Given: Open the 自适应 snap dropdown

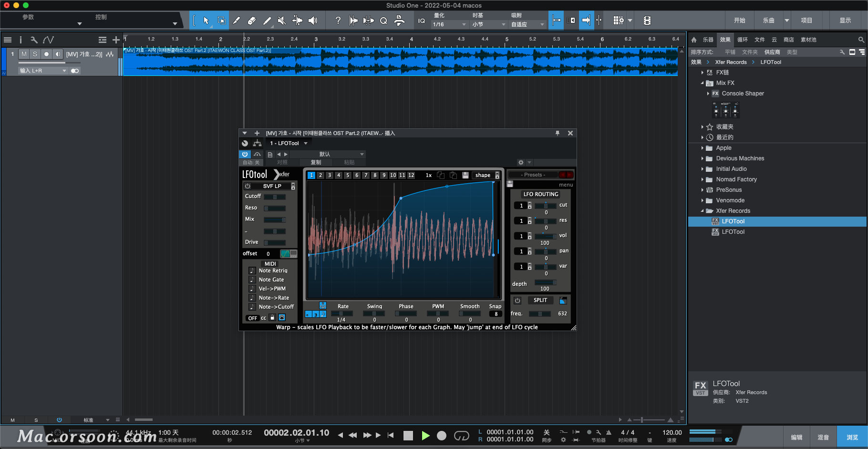Looking at the screenshot, I should coord(527,24).
